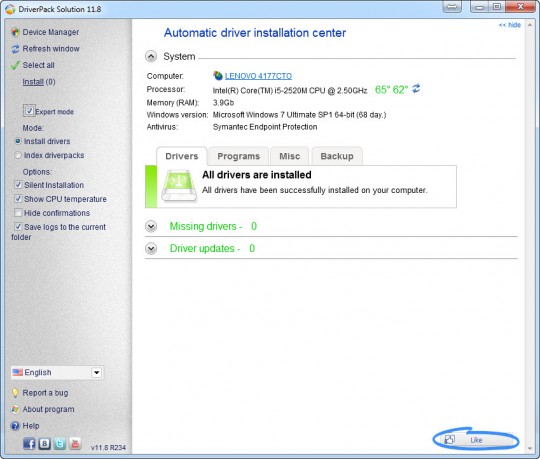Click the thumbs-up icon on Like button
The width and height of the screenshot is (540, 459).
coord(449,439)
